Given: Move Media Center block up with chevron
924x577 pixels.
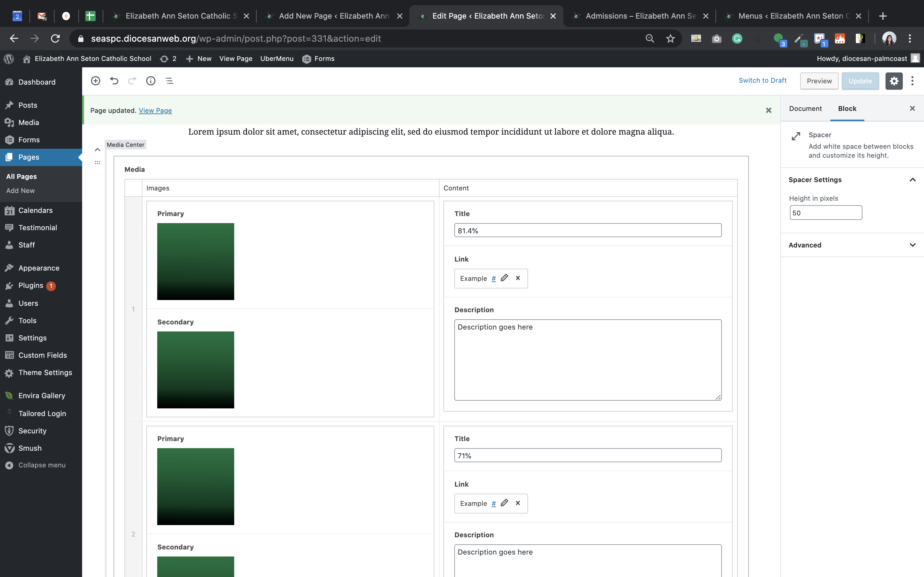Looking at the screenshot, I should (x=97, y=150).
